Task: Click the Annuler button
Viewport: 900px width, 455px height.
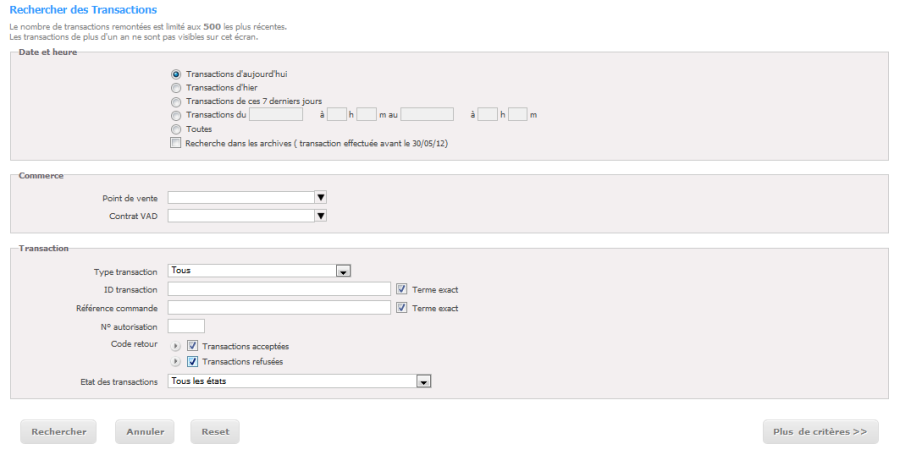Action: click(x=145, y=431)
